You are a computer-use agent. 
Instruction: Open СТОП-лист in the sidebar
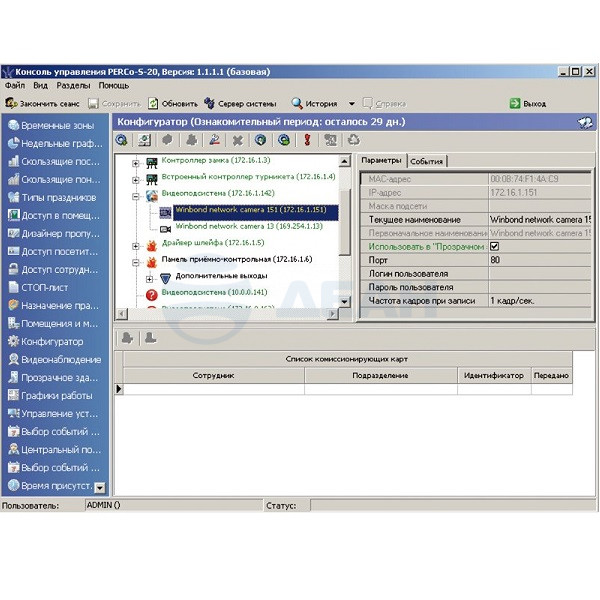52,287
